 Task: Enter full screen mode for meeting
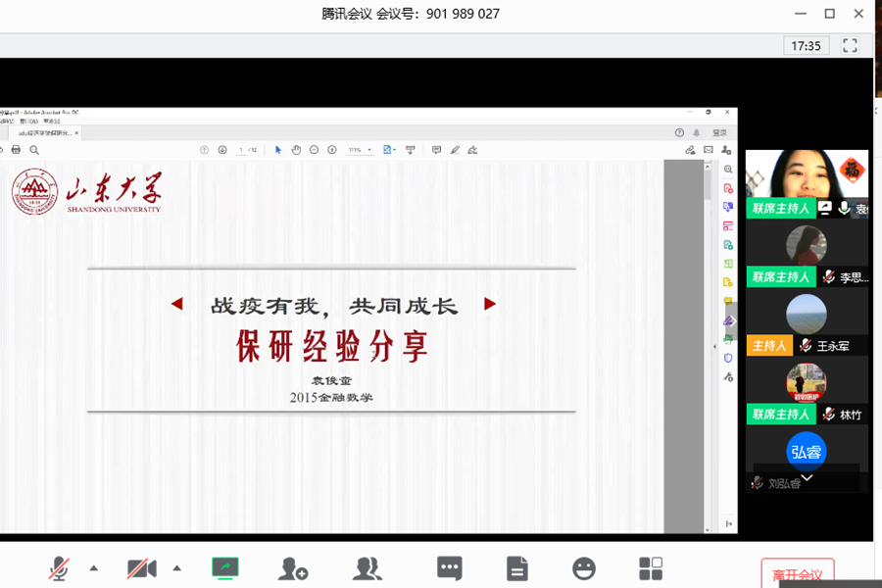click(850, 45)
